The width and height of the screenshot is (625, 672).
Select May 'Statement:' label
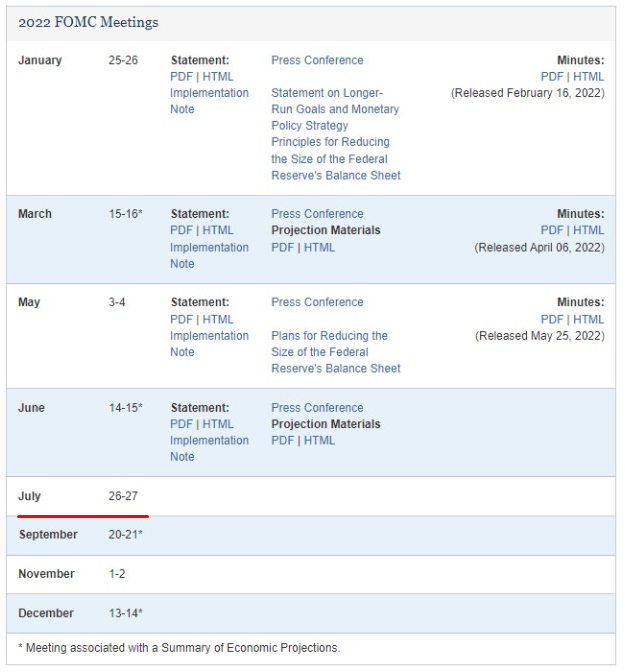(x=200, y=302)
